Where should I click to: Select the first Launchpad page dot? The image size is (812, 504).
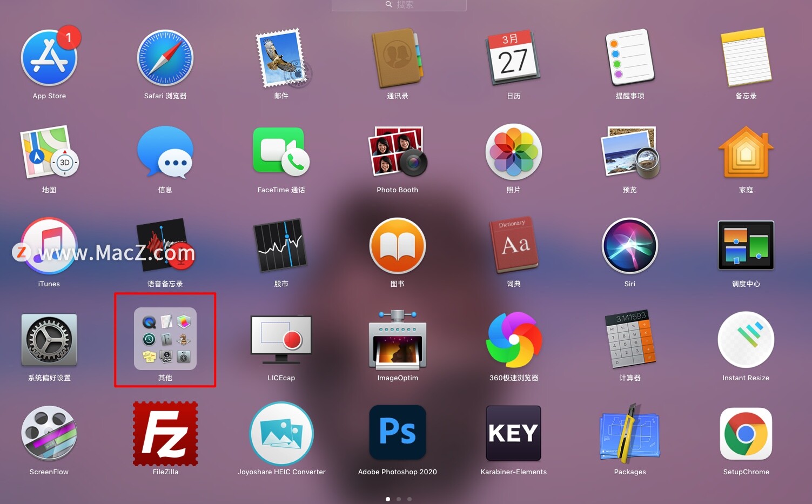[x=388, y=499]
